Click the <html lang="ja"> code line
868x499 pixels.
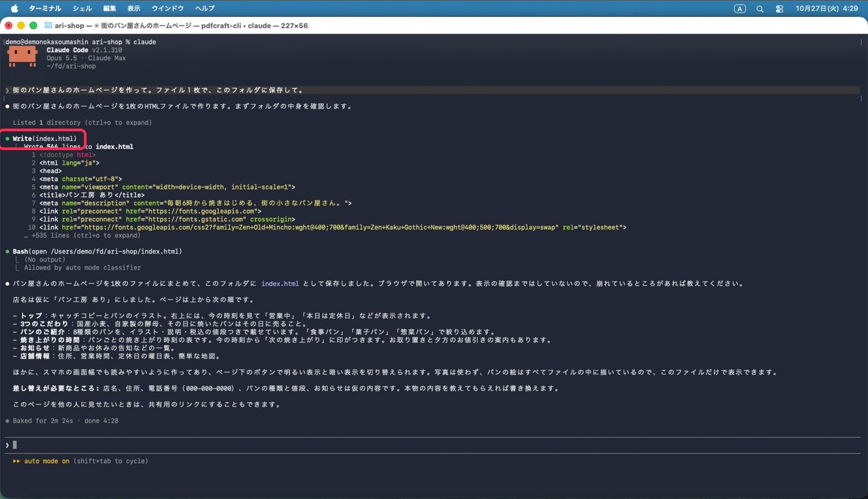pos(69,163)
